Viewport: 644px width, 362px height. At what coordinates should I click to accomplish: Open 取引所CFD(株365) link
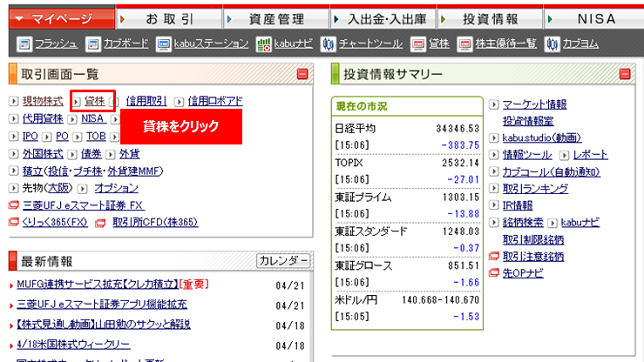tap(155, 222)
